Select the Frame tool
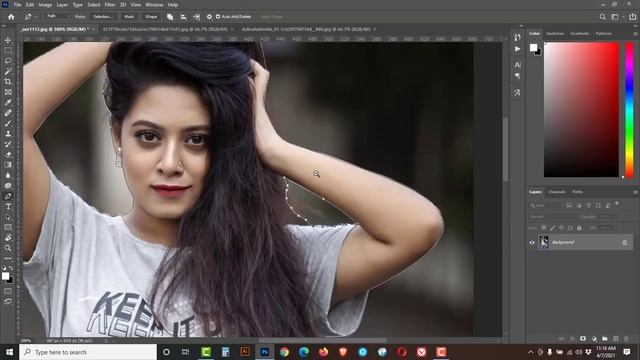 (x=8, y=92)
